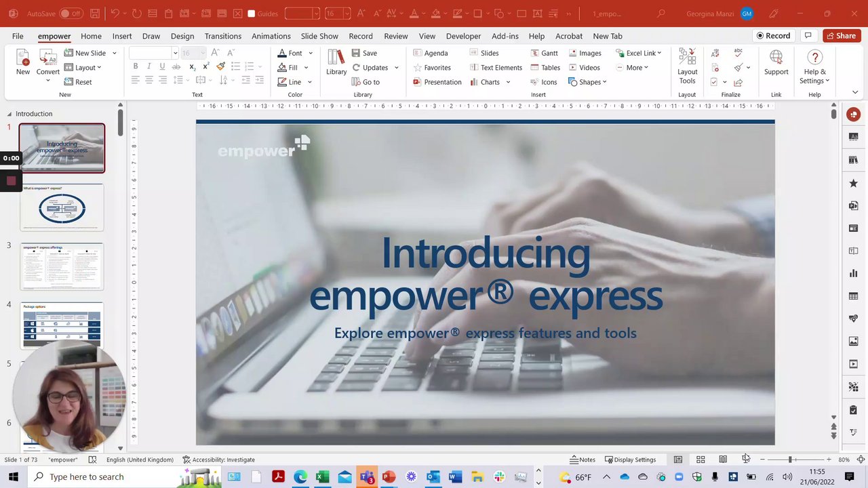Image resolution: width=868 pixels, height=488 pixels.
Task: Open the empower Library
Action: click(336, 62)
